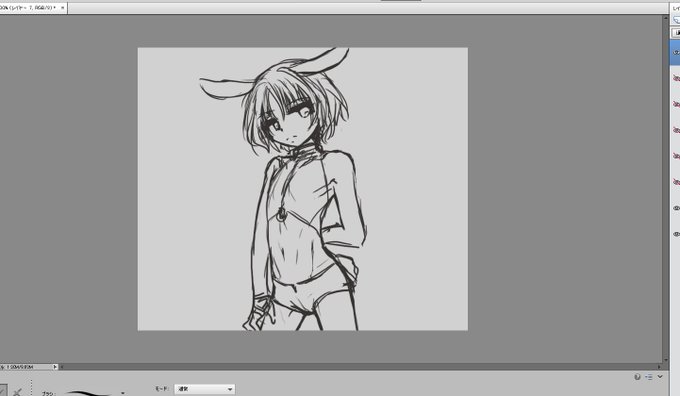Viewport: 680px width, 396px height.
Task: Open the options bar panel menu icon
Action: click(649, 377)
